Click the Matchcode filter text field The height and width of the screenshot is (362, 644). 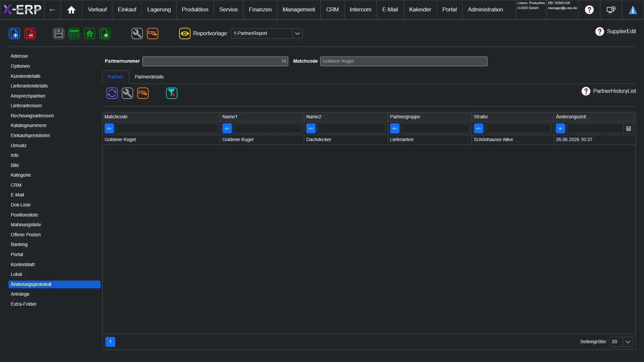click(167, 128)
